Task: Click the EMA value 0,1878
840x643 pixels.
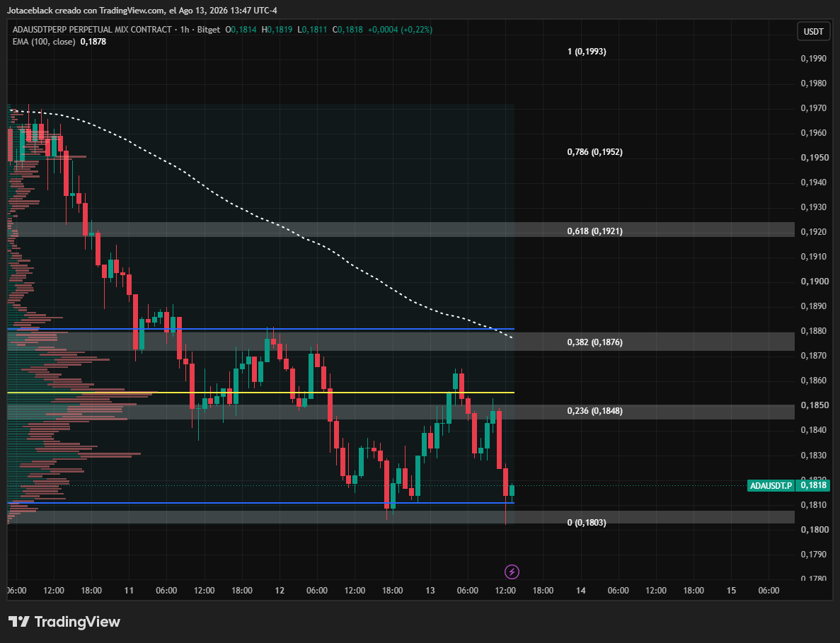Action: click(x=93, y=42)
